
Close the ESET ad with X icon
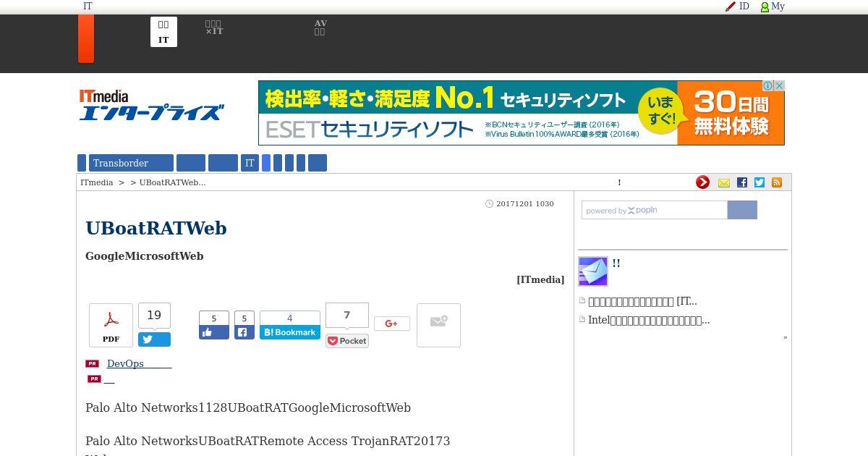pos(779,85)
